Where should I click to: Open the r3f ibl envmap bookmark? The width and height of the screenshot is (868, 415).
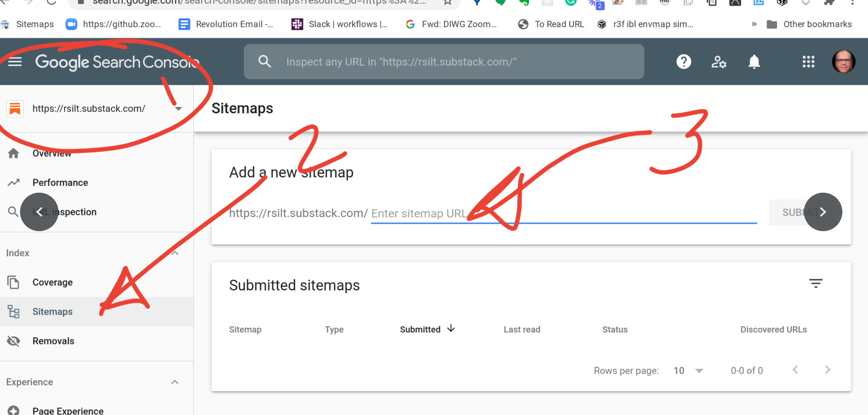tap(645, 24)
